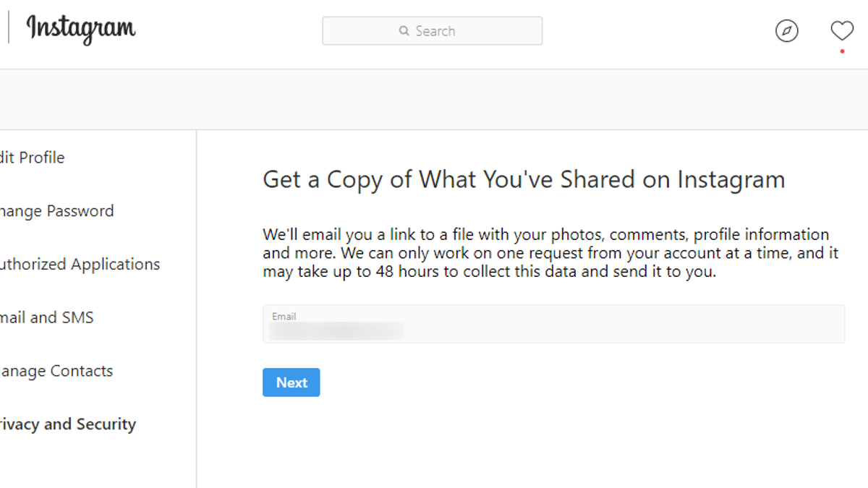Image resolution: width=868 pixels, height=488 pixels.
Task: Open Manage Contacts settings
Action: pos(56,371)
